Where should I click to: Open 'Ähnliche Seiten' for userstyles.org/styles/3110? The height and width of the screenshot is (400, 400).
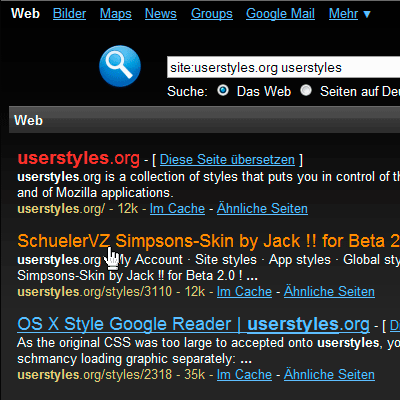[329, 292]
